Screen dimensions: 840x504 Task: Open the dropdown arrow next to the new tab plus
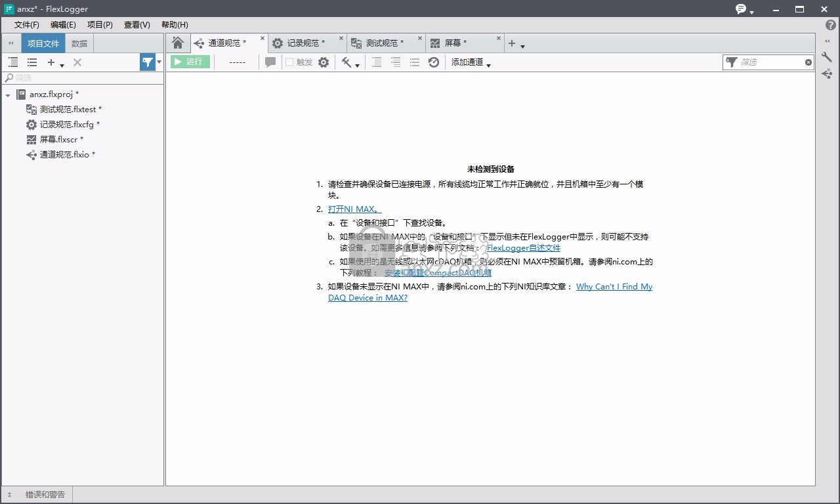[522, 46]
